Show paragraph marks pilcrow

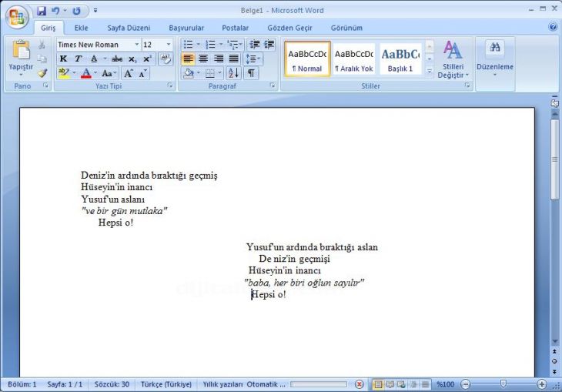[x=251, y=73]
